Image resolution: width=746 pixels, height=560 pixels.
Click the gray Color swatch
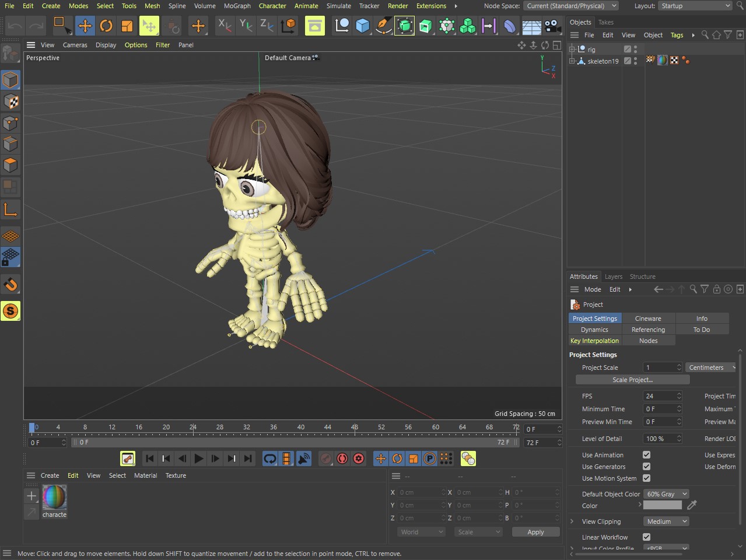pos(662,506)
